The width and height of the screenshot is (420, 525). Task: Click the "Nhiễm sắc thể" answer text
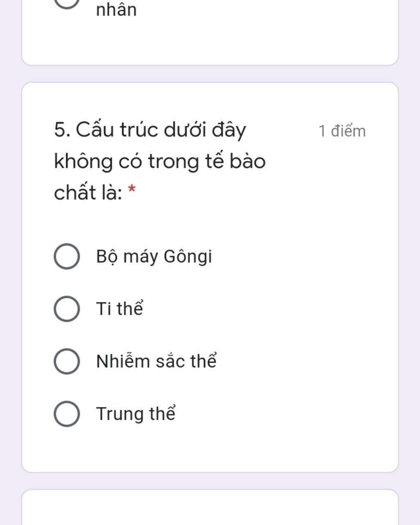click(156, 361)
